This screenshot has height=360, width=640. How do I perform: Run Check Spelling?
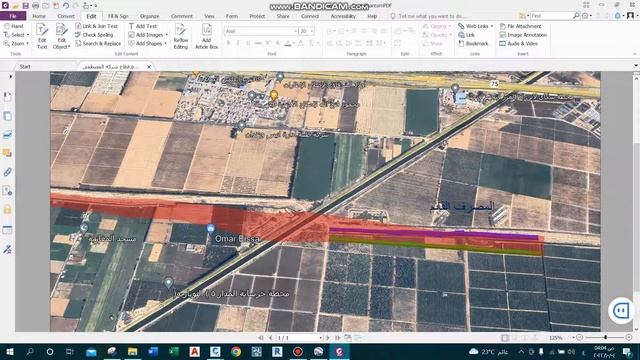[x=94, y=35]
